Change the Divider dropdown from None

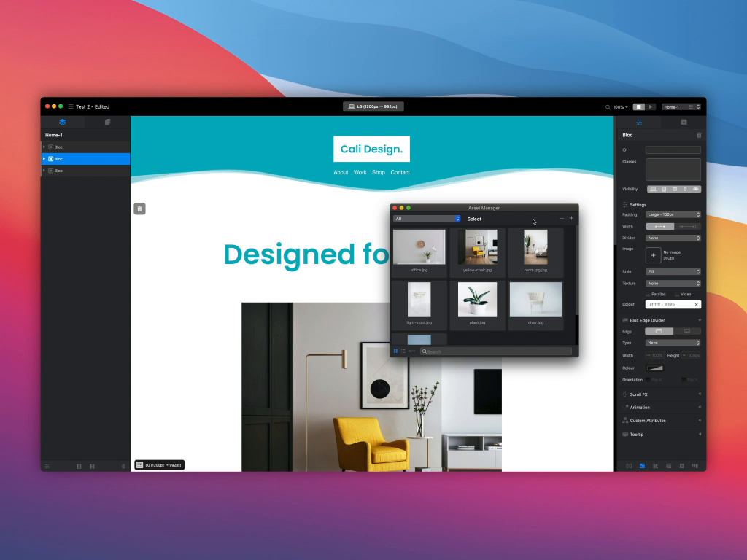coord(673,238)
